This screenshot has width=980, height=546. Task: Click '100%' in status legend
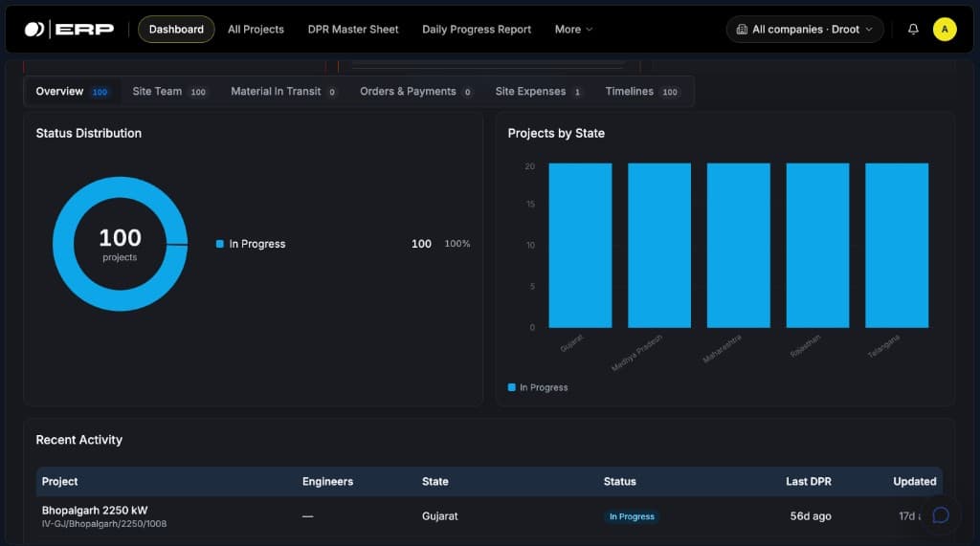pos(457,244)
